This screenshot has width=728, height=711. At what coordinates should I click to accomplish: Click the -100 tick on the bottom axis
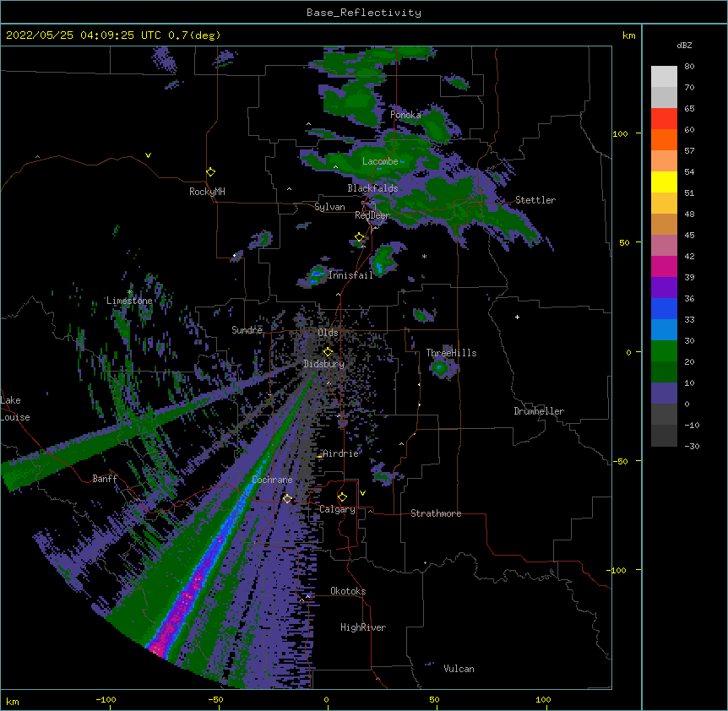click(x=106, y=700)
